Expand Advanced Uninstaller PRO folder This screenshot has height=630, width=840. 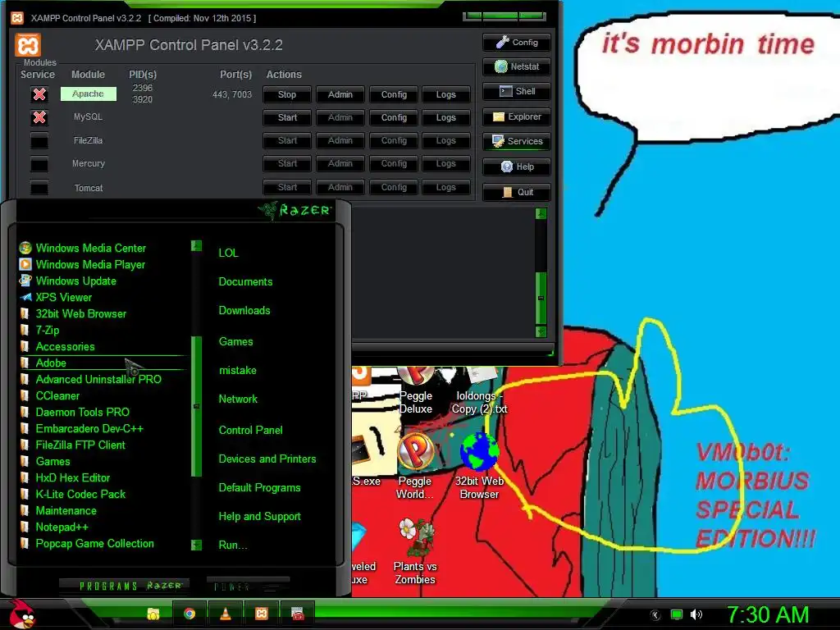pos(98,379)
